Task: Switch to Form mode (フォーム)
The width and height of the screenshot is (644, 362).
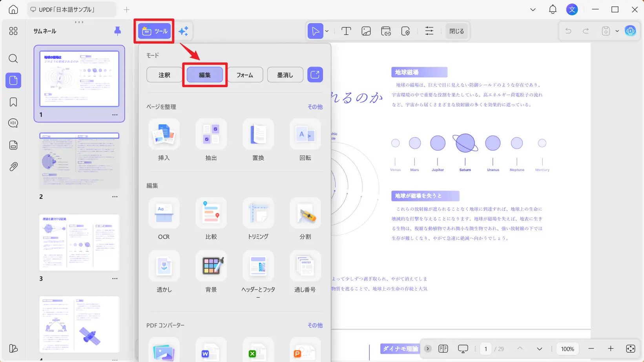Action: click(x=245, y=75)
